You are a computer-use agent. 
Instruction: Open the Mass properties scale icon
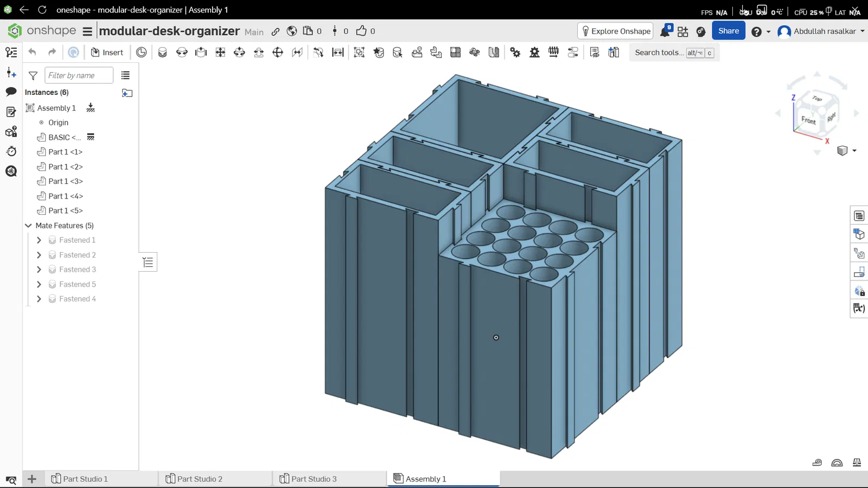(x=857, y=463)
